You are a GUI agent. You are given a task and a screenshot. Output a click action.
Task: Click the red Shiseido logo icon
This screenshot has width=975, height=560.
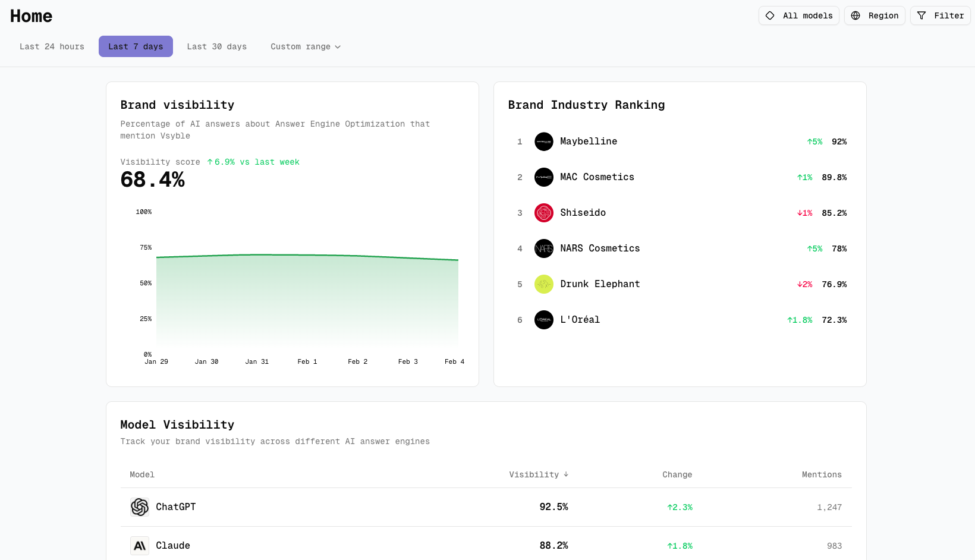point(543,213)
